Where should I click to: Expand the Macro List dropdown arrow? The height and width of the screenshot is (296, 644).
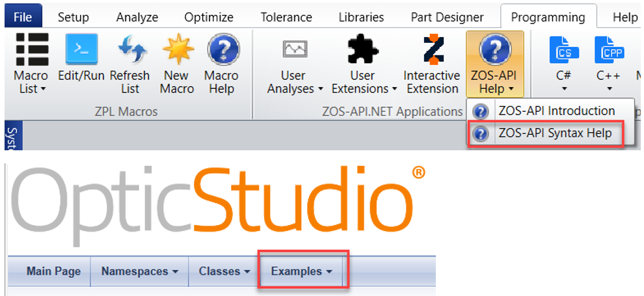[x=43, y=89]
